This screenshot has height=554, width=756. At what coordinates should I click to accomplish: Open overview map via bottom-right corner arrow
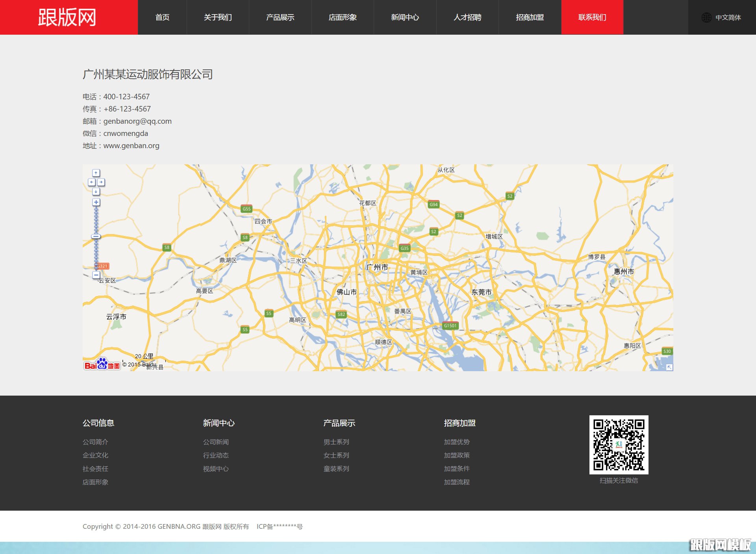point(669,367)
